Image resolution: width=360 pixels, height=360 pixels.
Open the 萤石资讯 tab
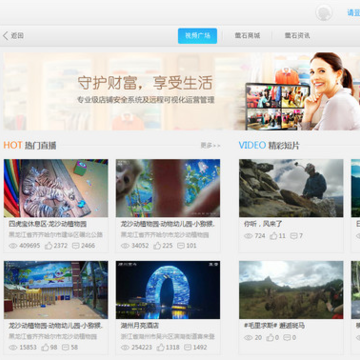point(297,36)
